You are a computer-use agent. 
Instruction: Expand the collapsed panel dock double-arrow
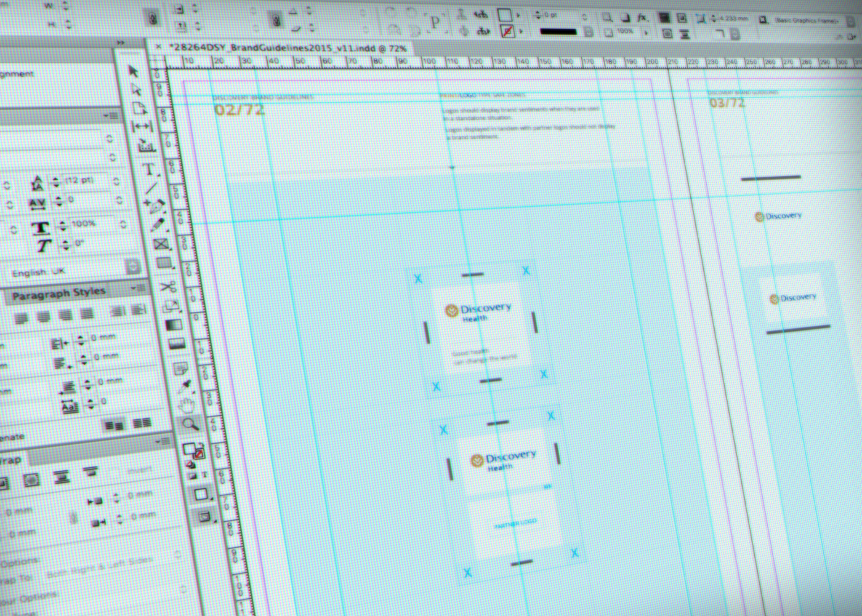click(x=121, y=42)
